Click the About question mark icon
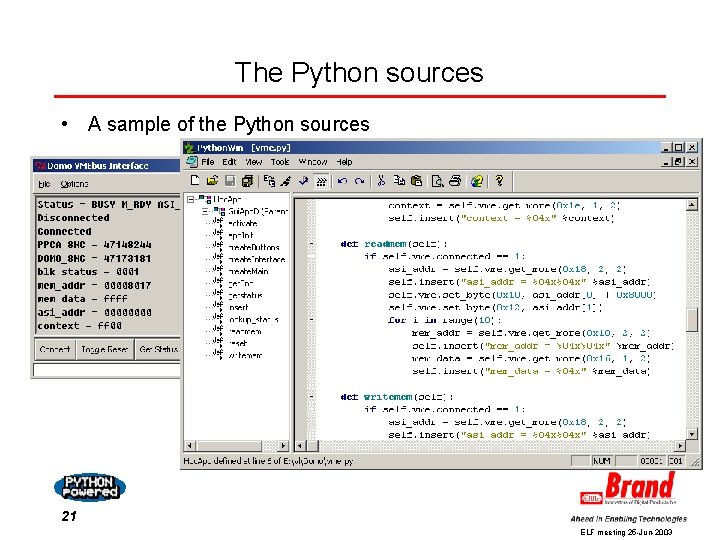 [x=499, y=181]
